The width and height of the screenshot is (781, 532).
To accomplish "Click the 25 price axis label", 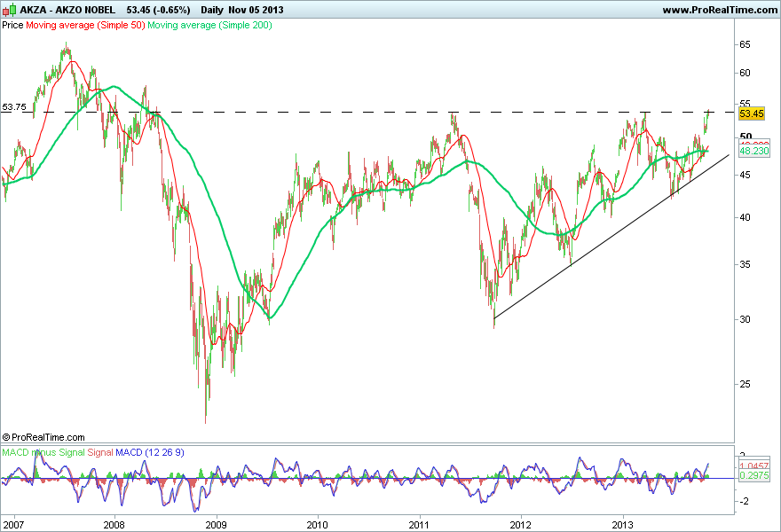I will (745, 384).
